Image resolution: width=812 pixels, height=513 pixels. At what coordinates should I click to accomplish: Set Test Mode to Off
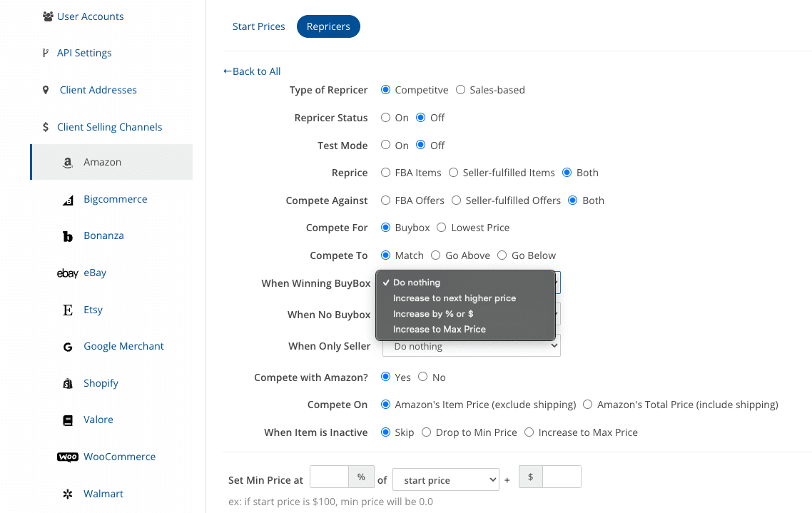pos(420,145)
